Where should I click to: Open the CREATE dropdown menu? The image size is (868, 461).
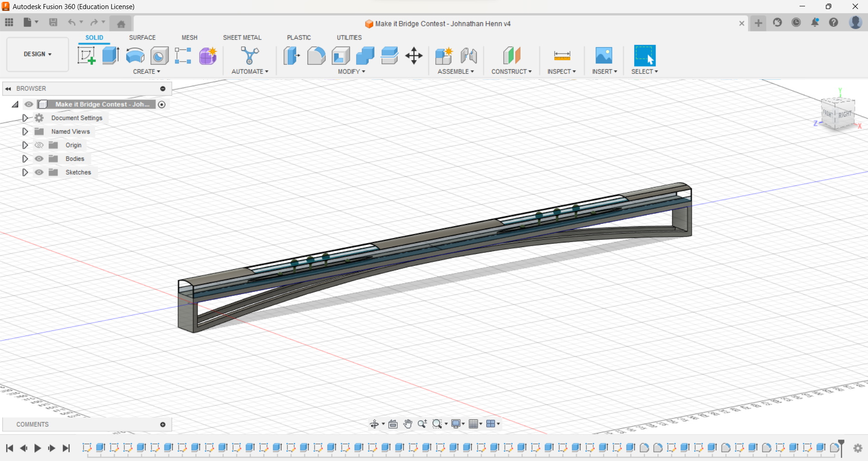point(146,71)
